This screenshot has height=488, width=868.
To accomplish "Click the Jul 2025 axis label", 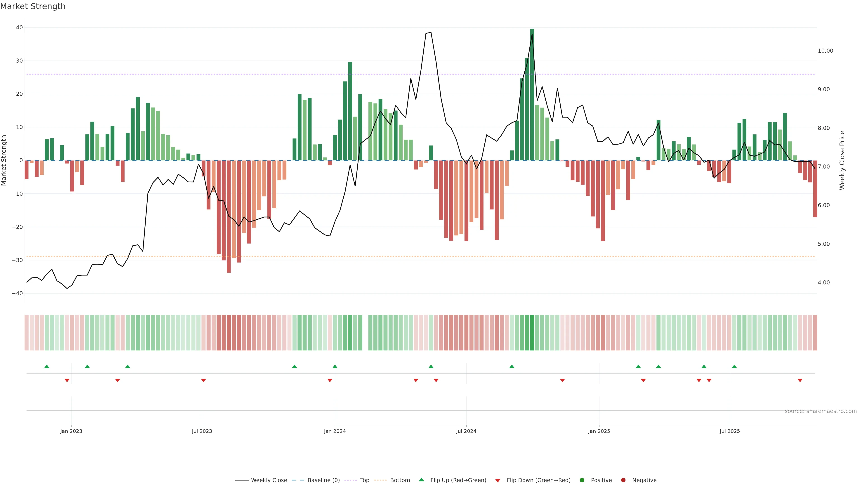I will [x=729, y=431].
